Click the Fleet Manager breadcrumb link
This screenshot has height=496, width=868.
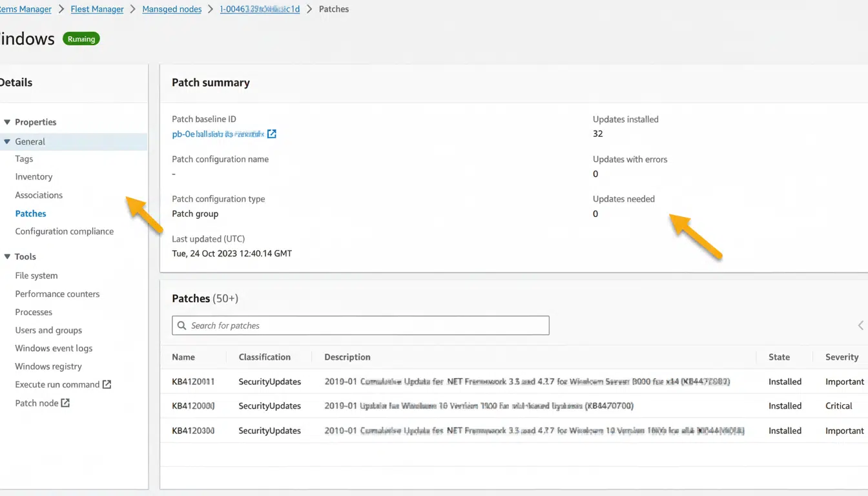tap(97, 9)
